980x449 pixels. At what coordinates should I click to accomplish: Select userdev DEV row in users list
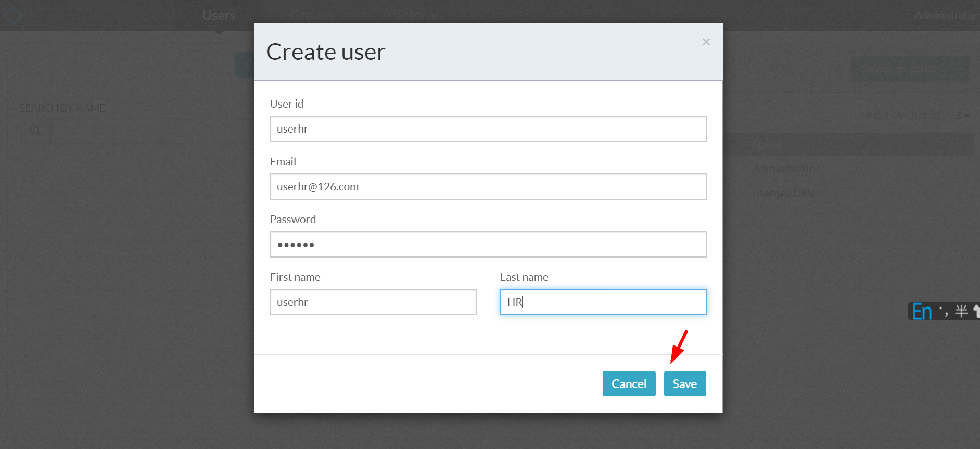(x=784, y=194)
